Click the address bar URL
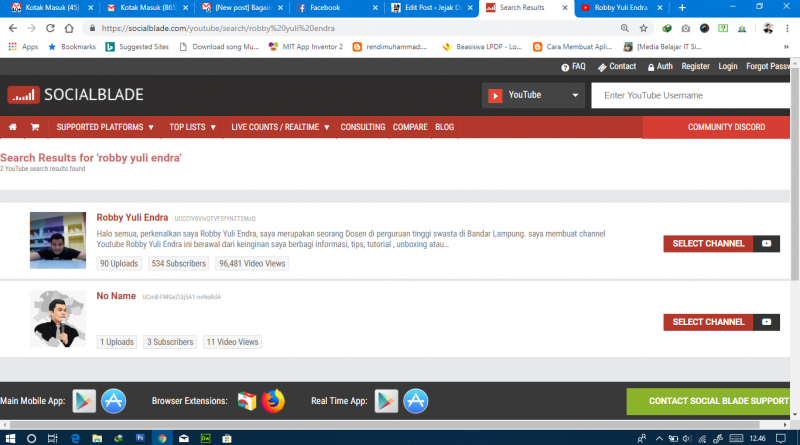The height and width of the screenshot is (445, 800). coord(218,29)
